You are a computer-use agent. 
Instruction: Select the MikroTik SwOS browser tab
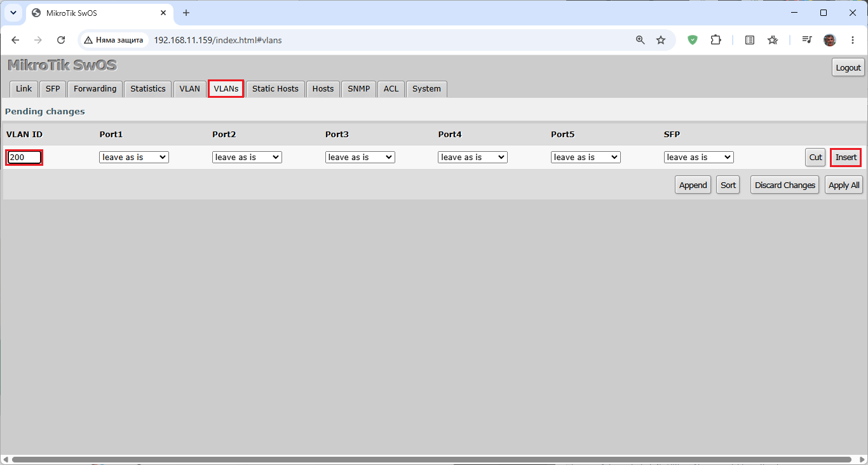100,13
